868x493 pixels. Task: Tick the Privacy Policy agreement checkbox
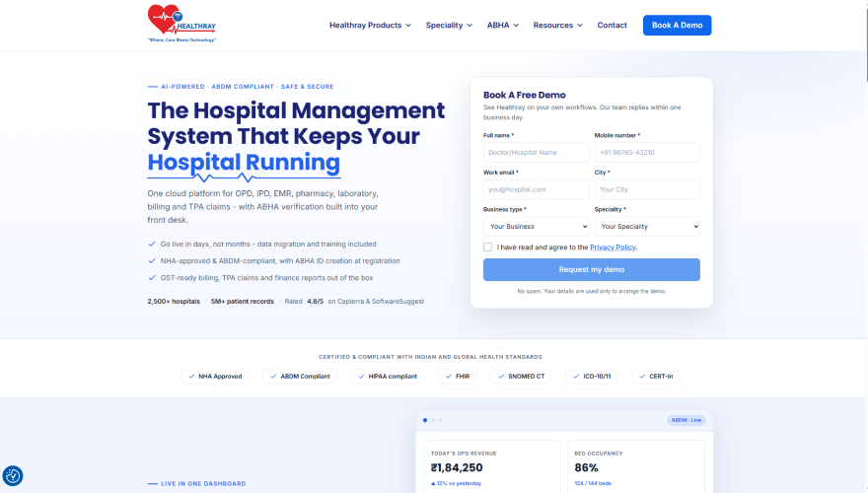pos(487,246)
